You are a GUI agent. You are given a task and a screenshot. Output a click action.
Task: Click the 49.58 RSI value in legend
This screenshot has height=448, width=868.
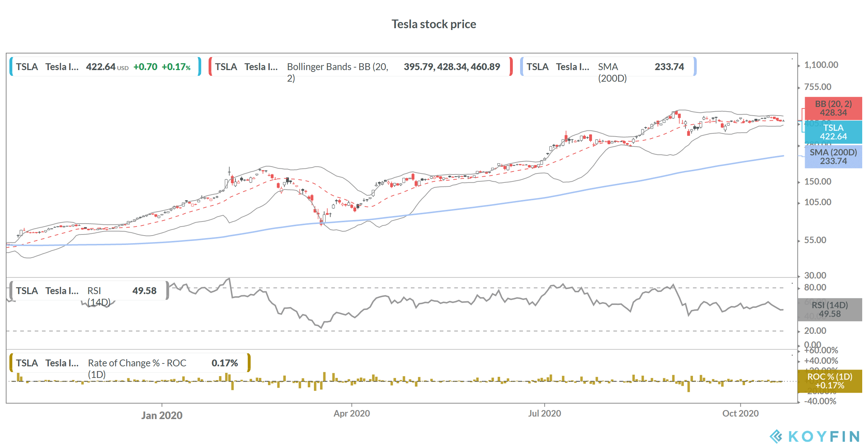(x=144, y=291)
